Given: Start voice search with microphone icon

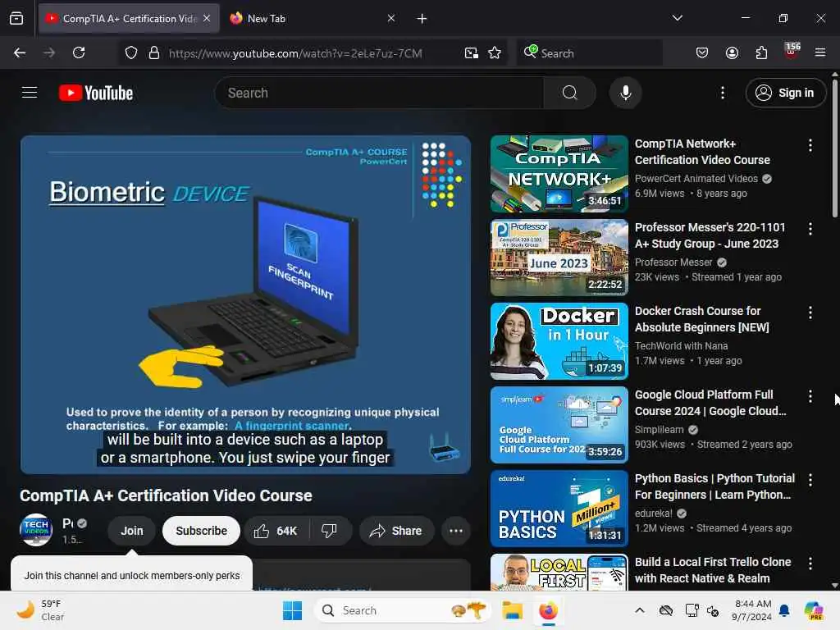Looking at the screenshot, I should (625, 93).
